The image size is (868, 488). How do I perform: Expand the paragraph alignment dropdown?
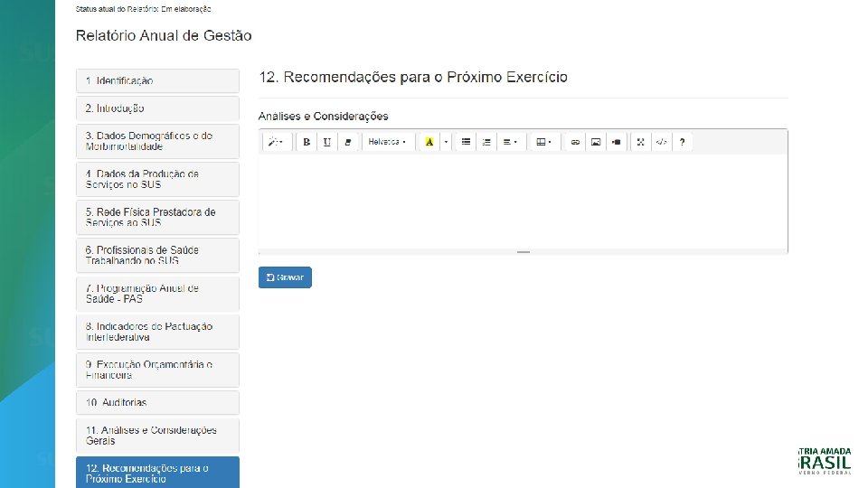click(510, 142)
